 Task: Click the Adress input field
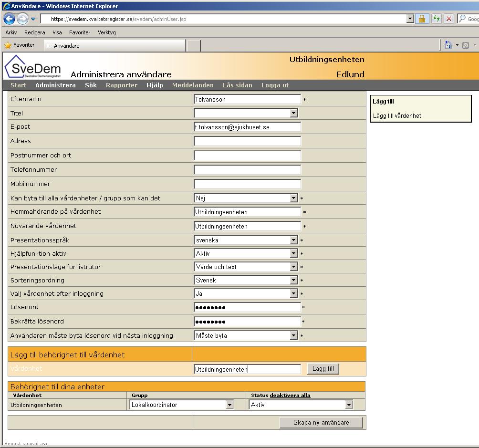coord(247,141)
